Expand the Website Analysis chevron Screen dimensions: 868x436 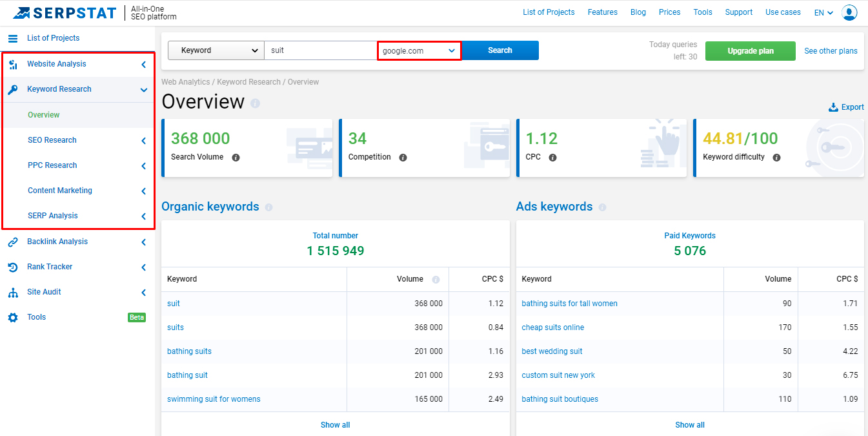coord(143,65)
